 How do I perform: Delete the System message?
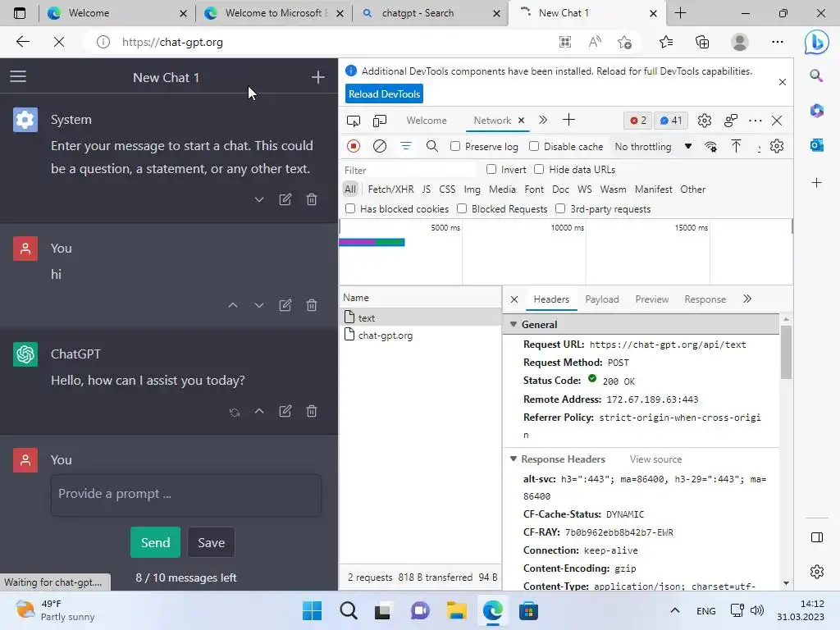click(311, 200)
